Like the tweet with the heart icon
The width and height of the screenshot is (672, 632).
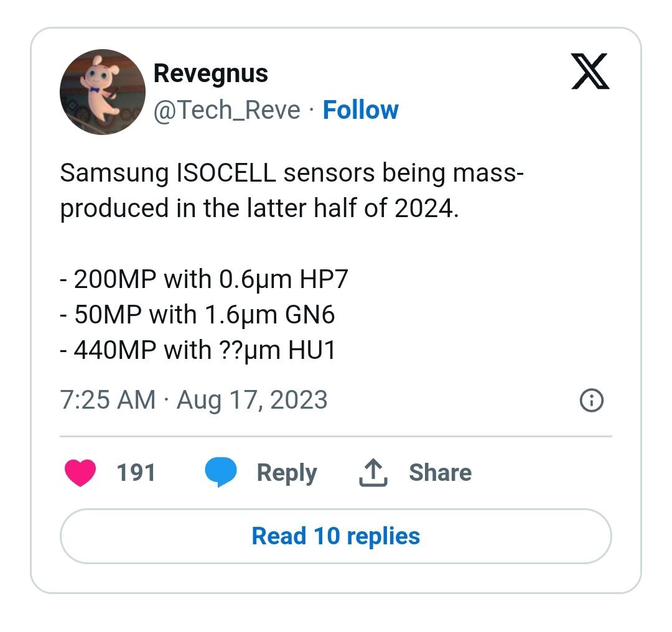pyautogui.click(x=80, y=473)
